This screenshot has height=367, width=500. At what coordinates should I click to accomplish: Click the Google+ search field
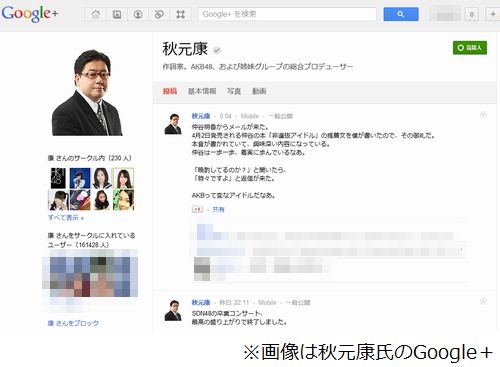[x=287, y=14]
